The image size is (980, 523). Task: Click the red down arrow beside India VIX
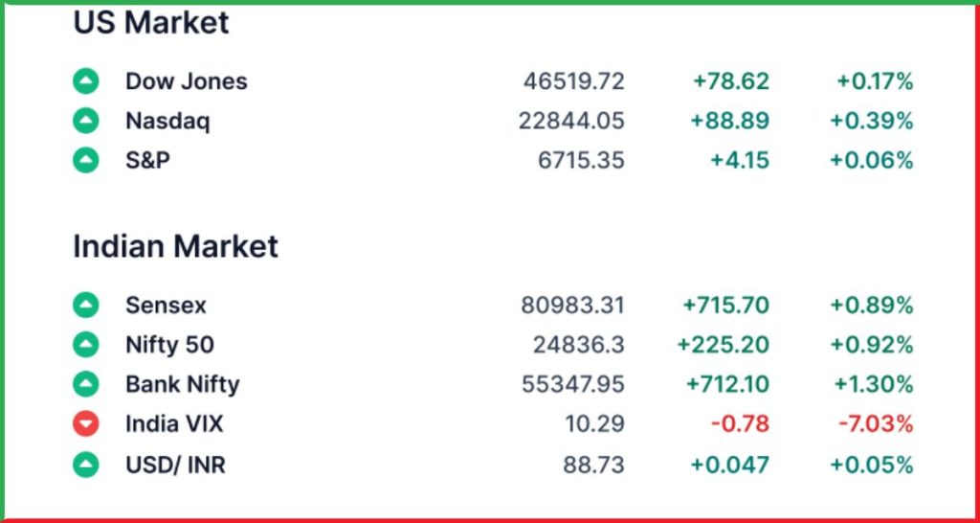86,423
